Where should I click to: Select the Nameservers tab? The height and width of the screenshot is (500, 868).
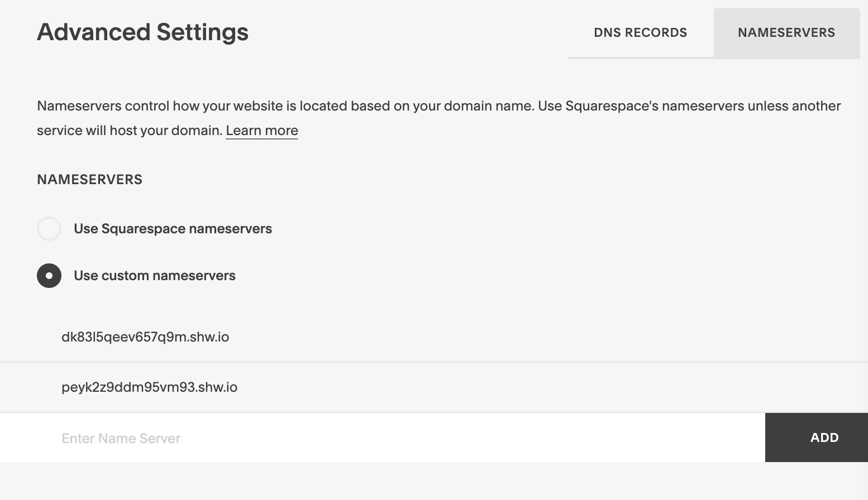786,32
